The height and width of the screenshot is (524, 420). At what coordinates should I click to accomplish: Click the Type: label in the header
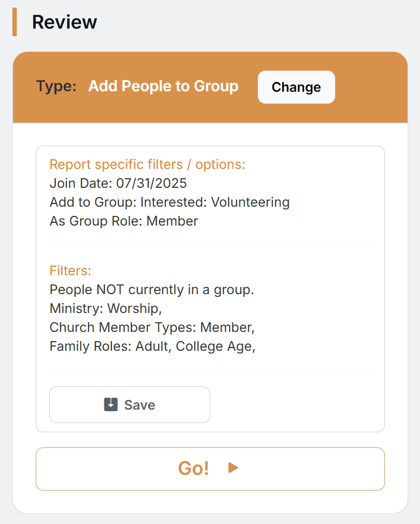tap(56, 86)
